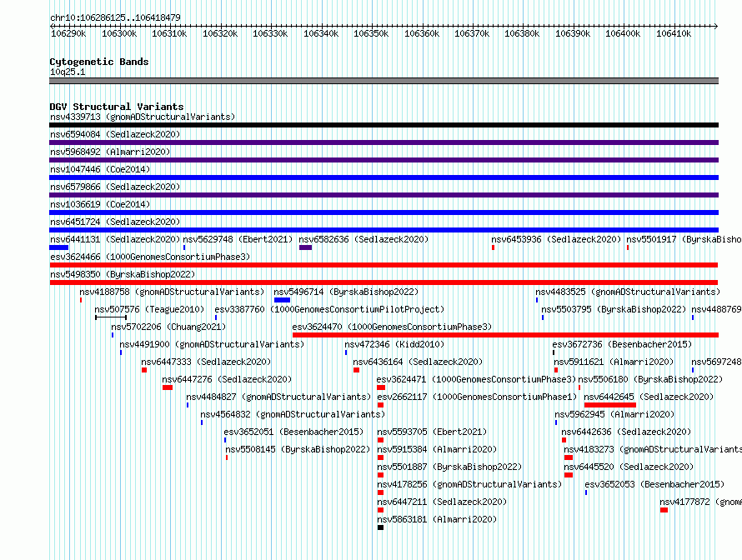This screenshot has height=560, width=742.
Task: Select the nsv6447211 (Sedlazeck2020) label
Action: (442, 502)
